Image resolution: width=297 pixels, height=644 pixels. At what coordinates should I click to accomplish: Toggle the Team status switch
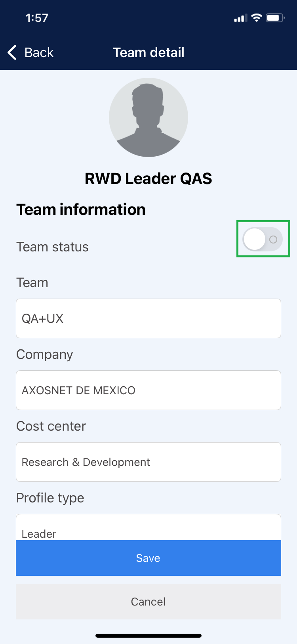point(263,239)
